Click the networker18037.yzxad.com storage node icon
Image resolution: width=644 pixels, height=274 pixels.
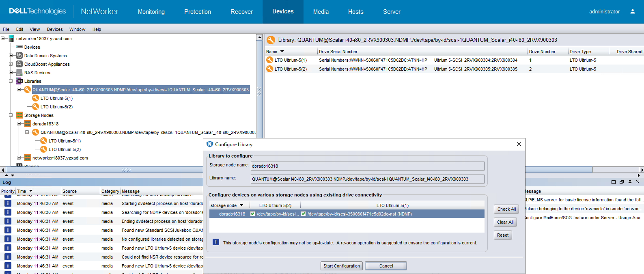point(27,158)
